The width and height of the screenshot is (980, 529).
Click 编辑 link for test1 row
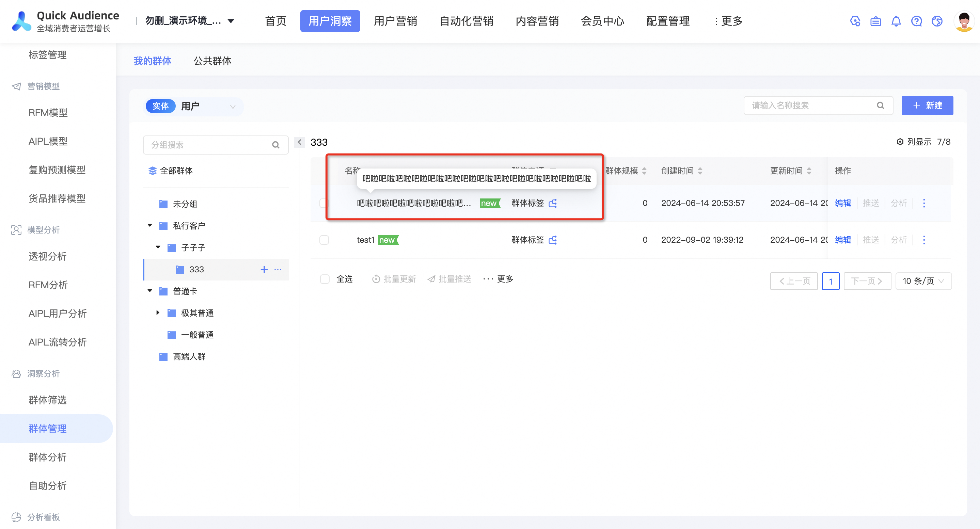coord(843,240)
